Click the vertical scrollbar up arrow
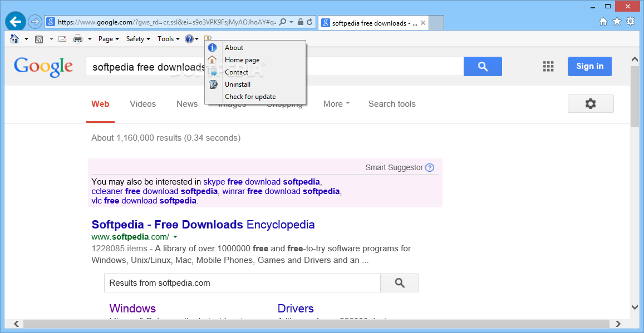This screenshot has width=644, height=333. click(x=634, y=60)
